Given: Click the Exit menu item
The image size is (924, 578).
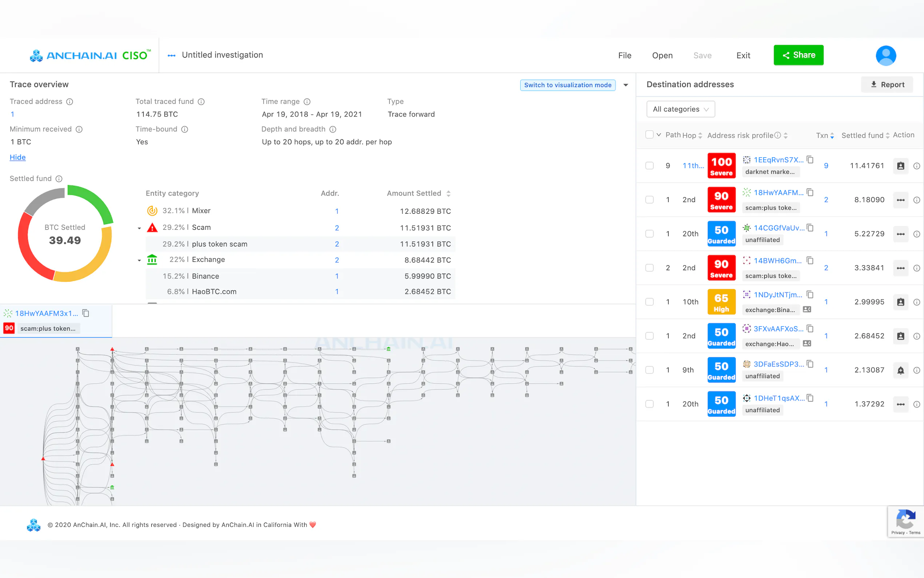Looking at the screenshot, I should click(743, 55).
